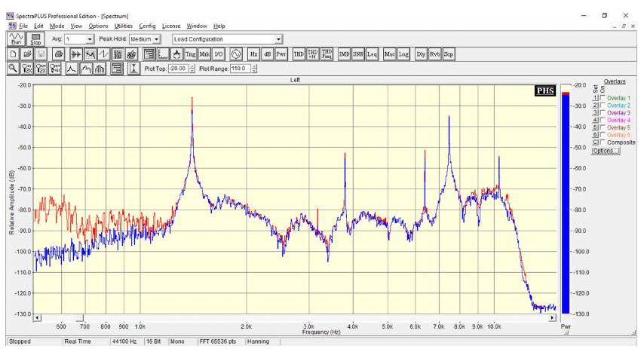Viewport: 644px width, 352px height.
Task: Click the Trig toolbar button
Action: (191, 54)
